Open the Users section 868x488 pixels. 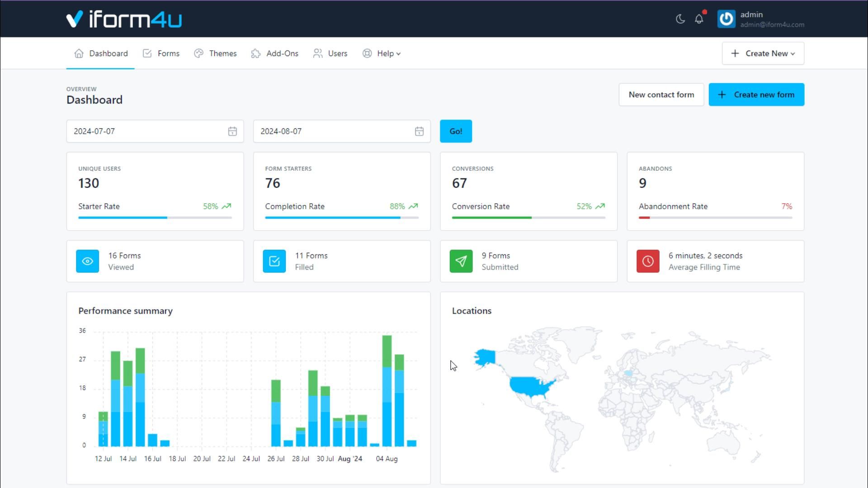tap(338, 53)
